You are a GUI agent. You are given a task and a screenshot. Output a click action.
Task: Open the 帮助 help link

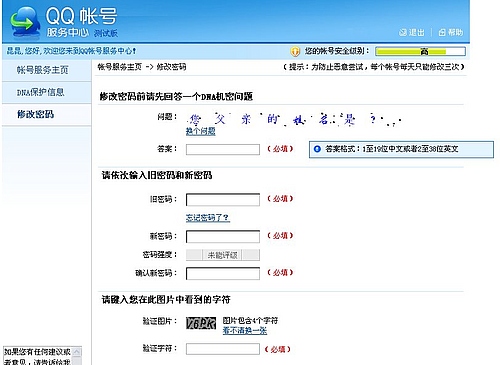(x=455, y=32)
